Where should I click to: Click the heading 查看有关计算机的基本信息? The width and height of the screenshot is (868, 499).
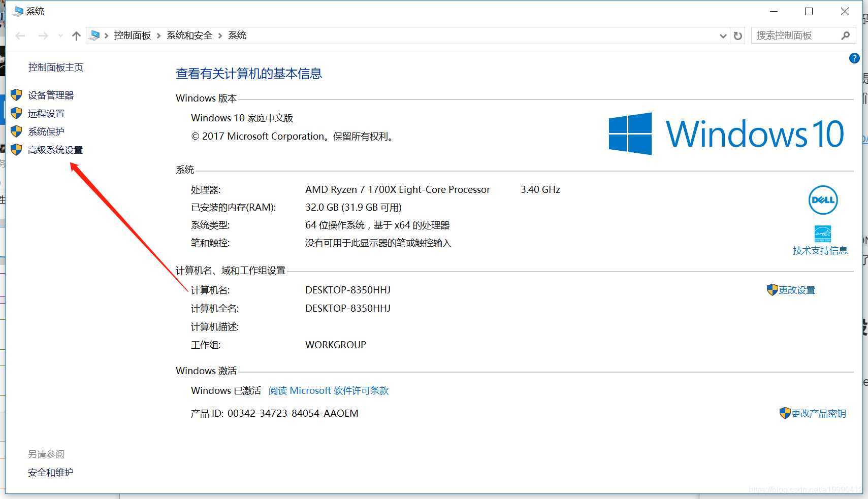[249, 74]
